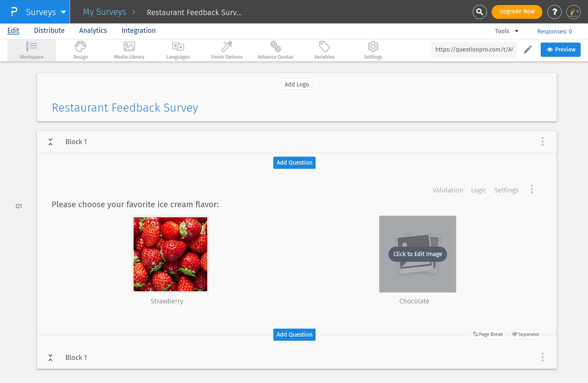Edit the survey link with the pencil icon

(x=528, y=49)
